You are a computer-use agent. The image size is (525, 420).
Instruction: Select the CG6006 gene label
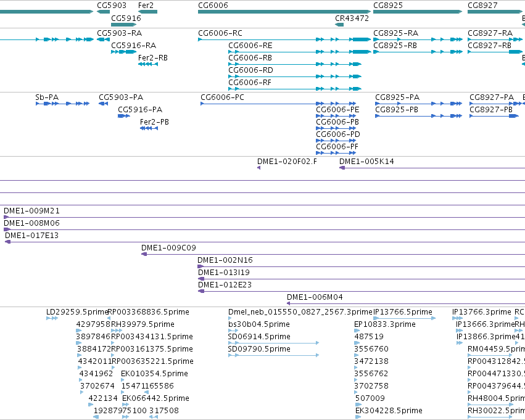click(x=213, y=6)
